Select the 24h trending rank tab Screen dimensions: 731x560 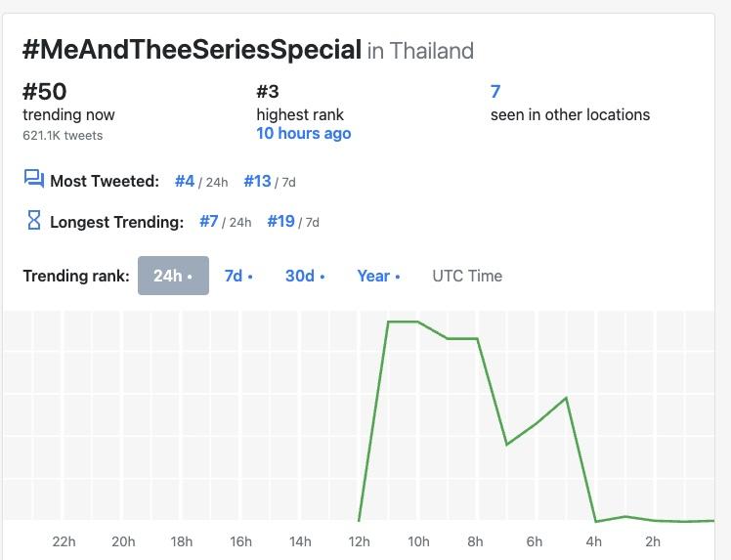173,276
